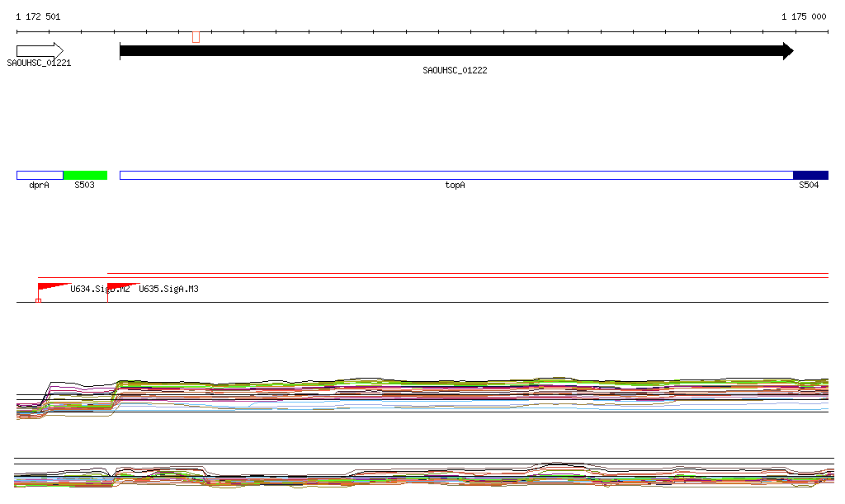This screenshot has width=845, height=504.
Task: Click the start coordinate 1 172 501
Action: point(38,16)
